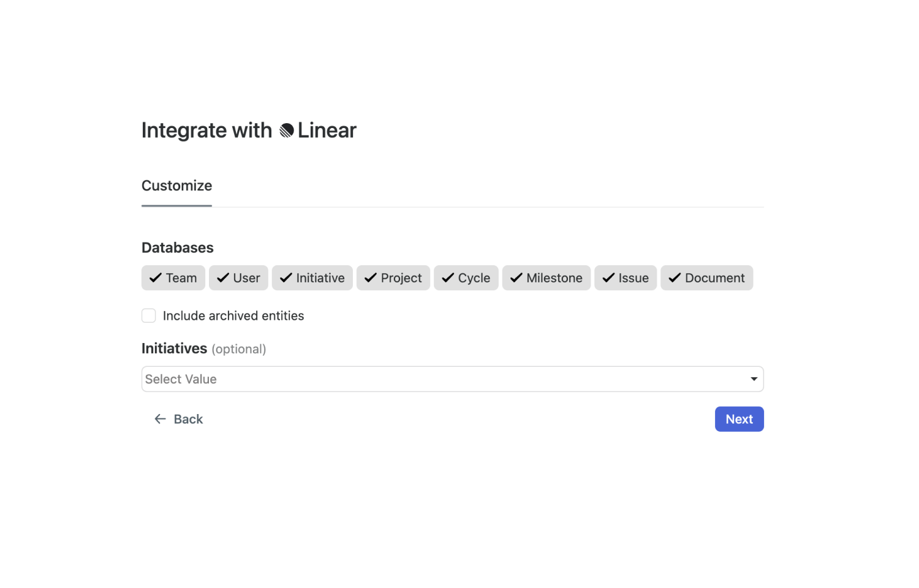Continue with the Next button
This screenshot has width=919, height=588.
pos(739,419)
